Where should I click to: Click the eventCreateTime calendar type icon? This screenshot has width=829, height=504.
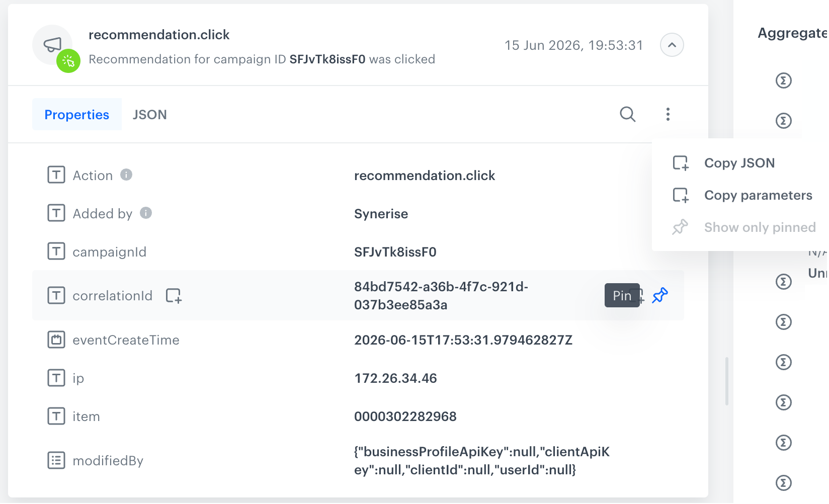(56, 340)
